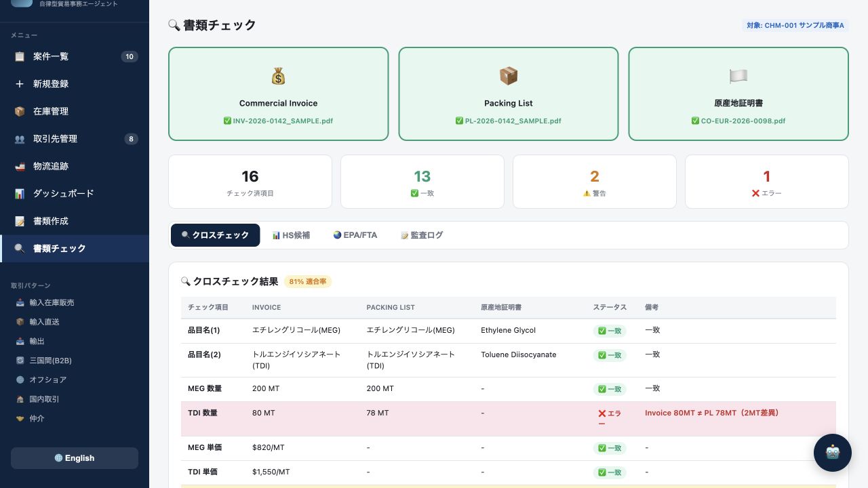Click the Packing List package icon
Viewport: 868px width, 488px height.
click(509, 76)
